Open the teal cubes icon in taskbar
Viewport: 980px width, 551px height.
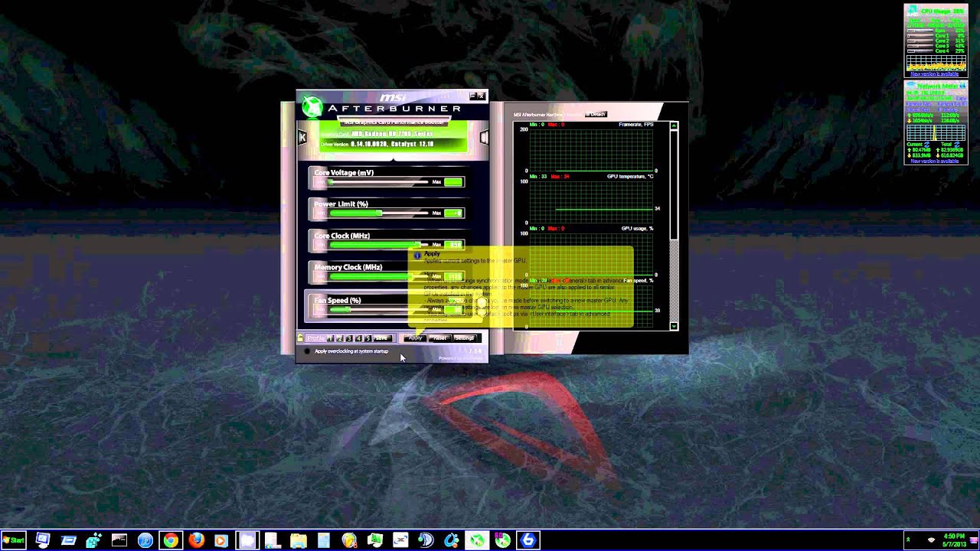(x=93, y=540)
